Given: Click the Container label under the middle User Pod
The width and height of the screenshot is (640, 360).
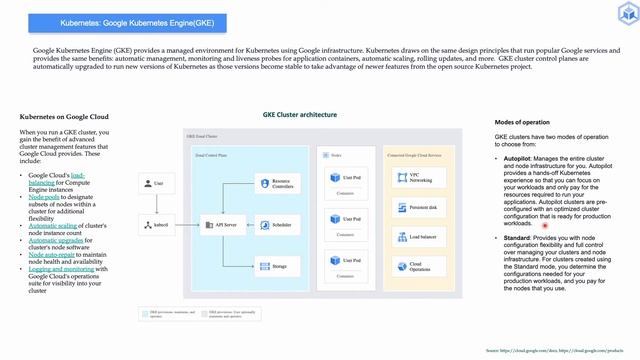Looking at the screenshot, I should pos(345,235).
